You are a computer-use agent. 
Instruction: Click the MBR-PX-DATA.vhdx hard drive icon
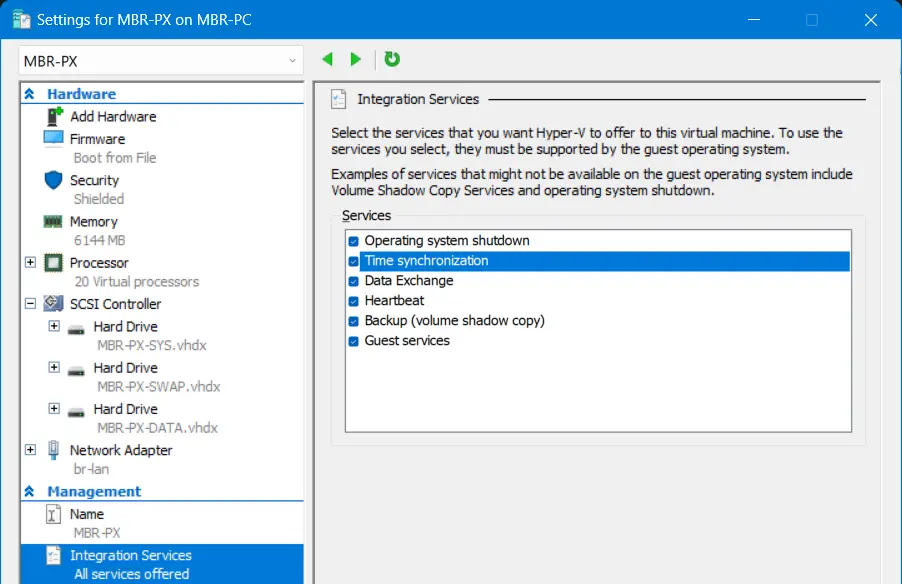click(76, 413)
